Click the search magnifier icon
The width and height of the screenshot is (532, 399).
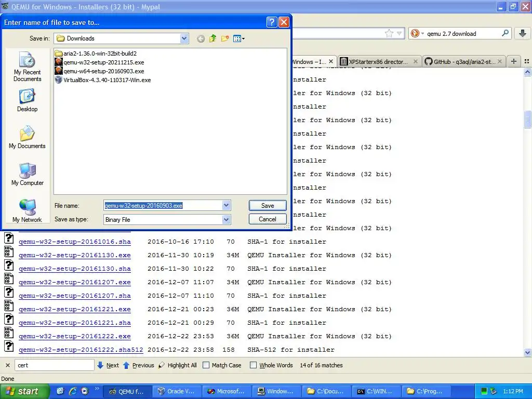point(505,33)
